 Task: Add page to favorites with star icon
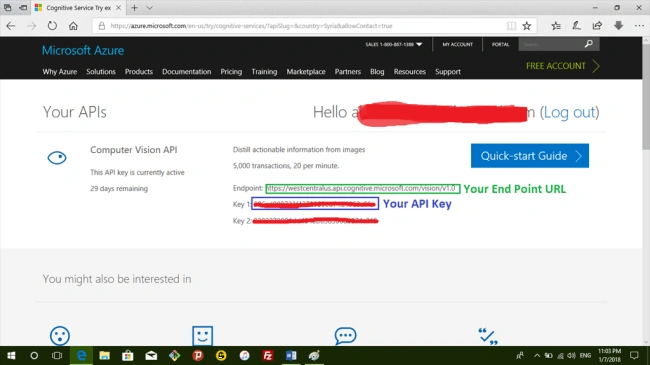pos(526,26)
